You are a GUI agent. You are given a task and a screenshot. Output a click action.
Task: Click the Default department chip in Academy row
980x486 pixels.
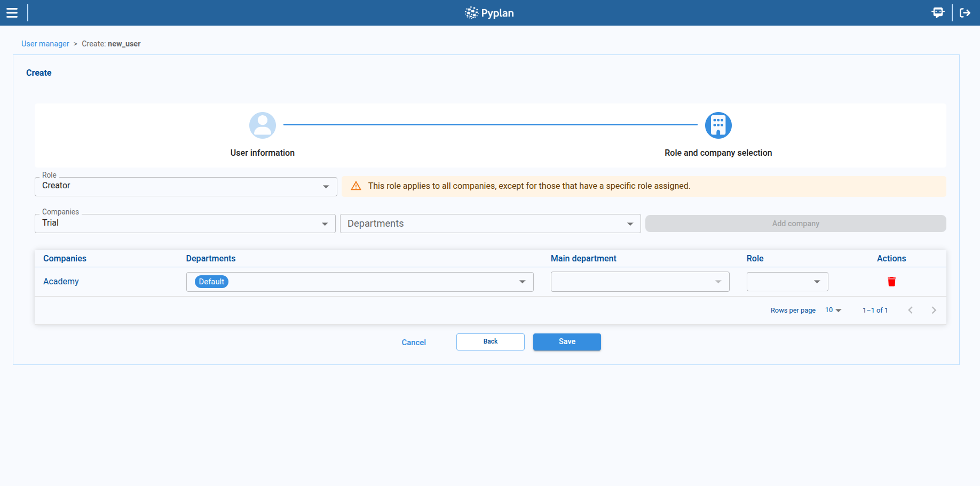point(211,282)
